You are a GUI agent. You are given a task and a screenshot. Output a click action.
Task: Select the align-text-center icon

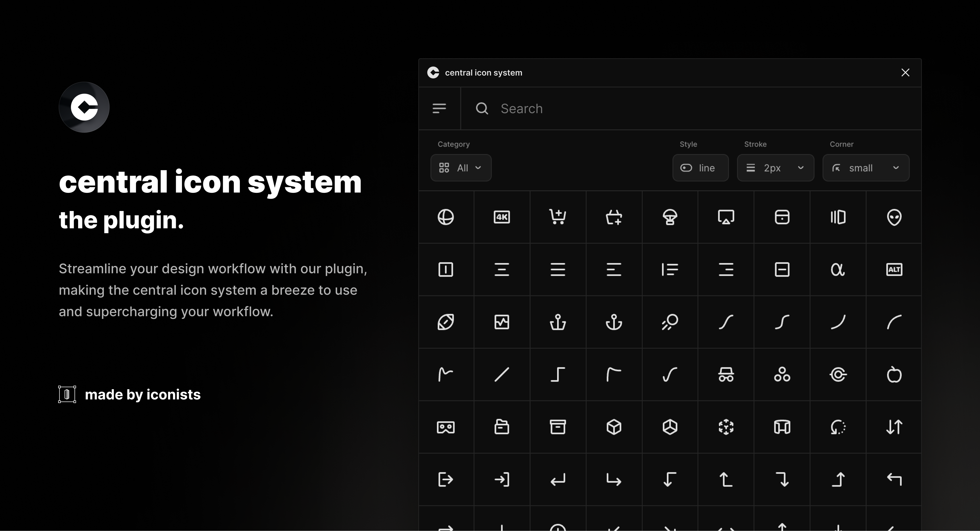coord(502,269)
